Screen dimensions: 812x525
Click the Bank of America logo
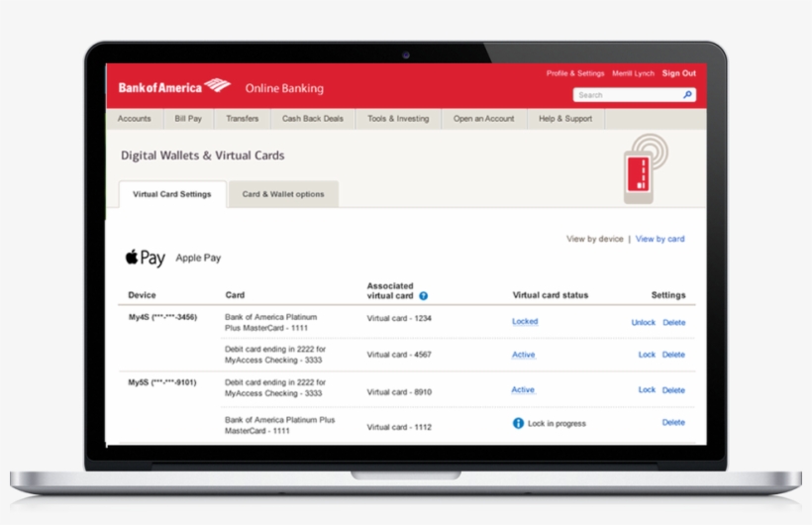click(174, 87)
